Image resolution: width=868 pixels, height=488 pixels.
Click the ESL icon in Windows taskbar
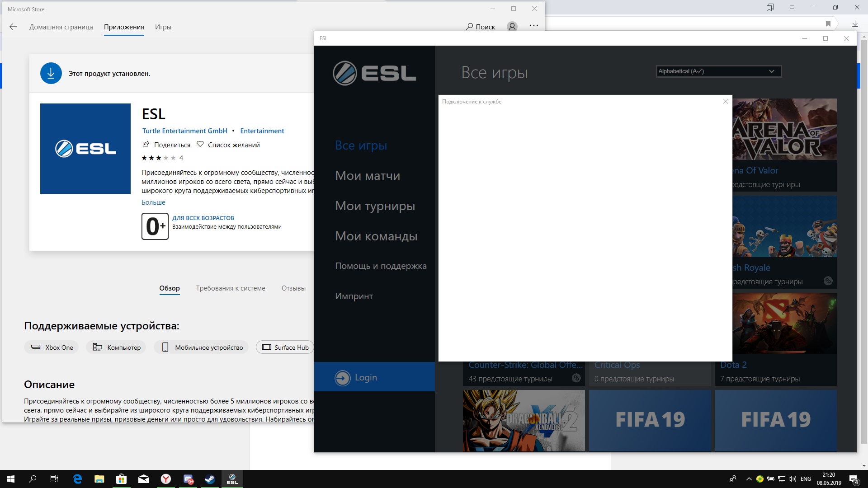(x=232, y=480)
